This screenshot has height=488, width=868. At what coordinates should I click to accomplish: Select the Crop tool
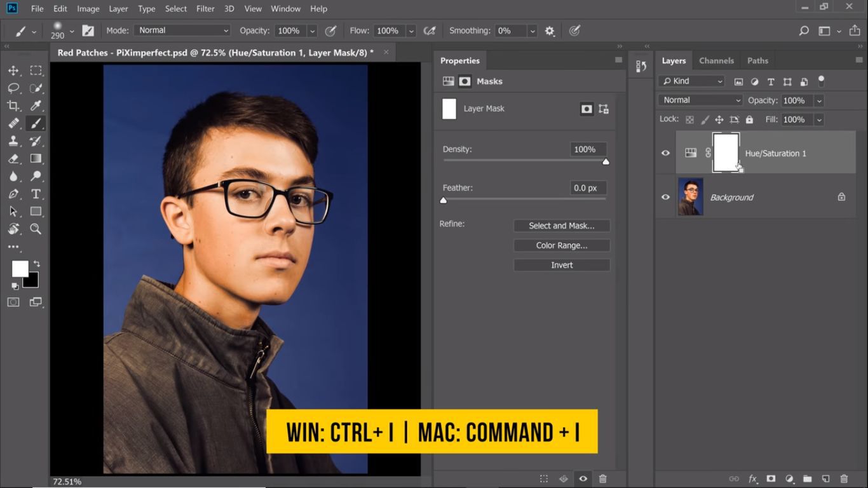tap(13, 105)
